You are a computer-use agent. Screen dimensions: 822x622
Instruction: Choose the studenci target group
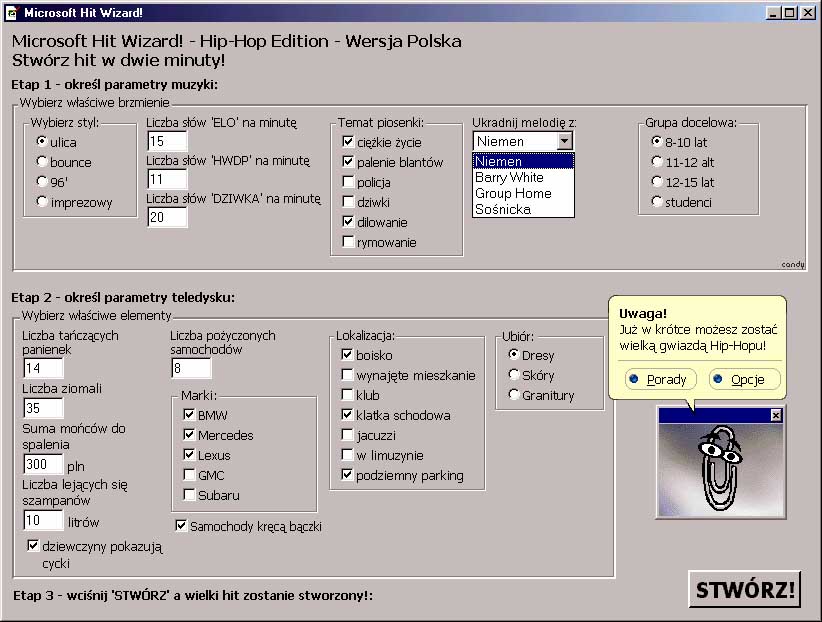[x=656, y=202]
